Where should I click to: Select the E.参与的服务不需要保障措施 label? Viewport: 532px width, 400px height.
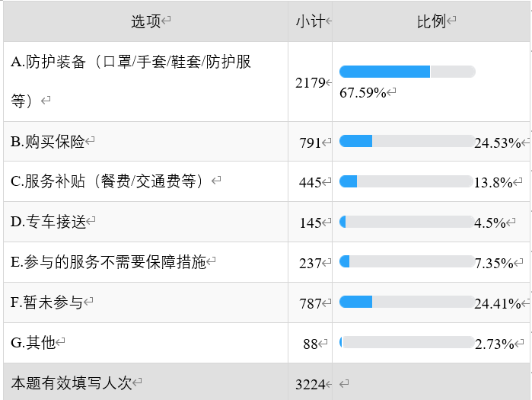(x=108, y=262)
